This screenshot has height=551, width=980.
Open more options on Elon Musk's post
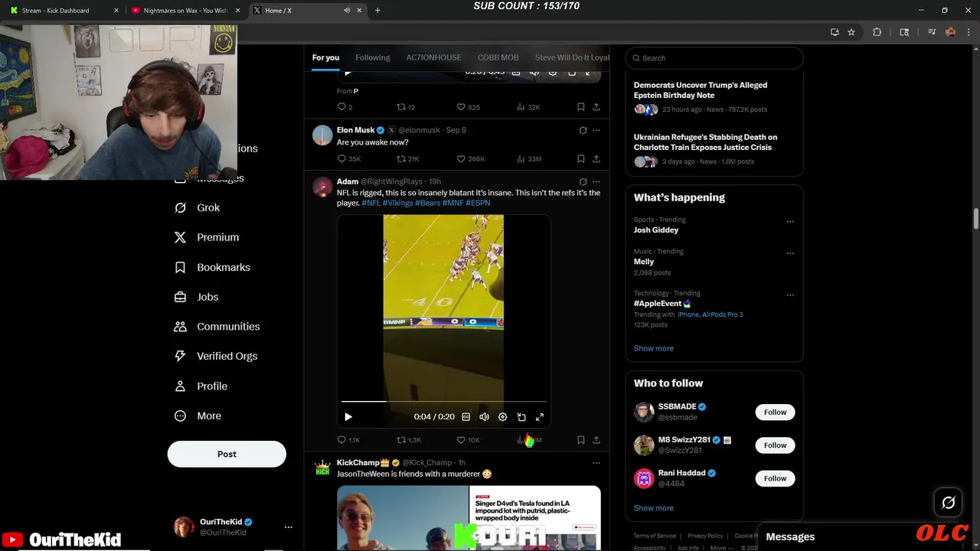pos(596,130)
